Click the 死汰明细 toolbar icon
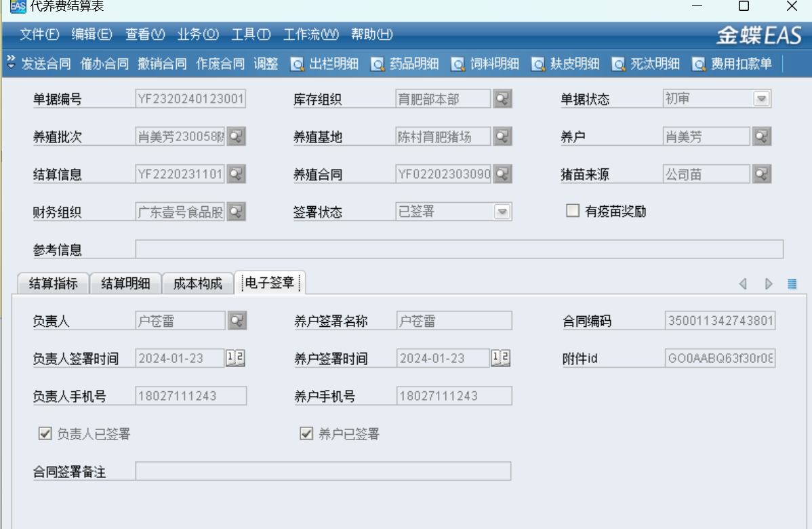Viewport: 812px width, 529px height. click(x=618, y=64)
